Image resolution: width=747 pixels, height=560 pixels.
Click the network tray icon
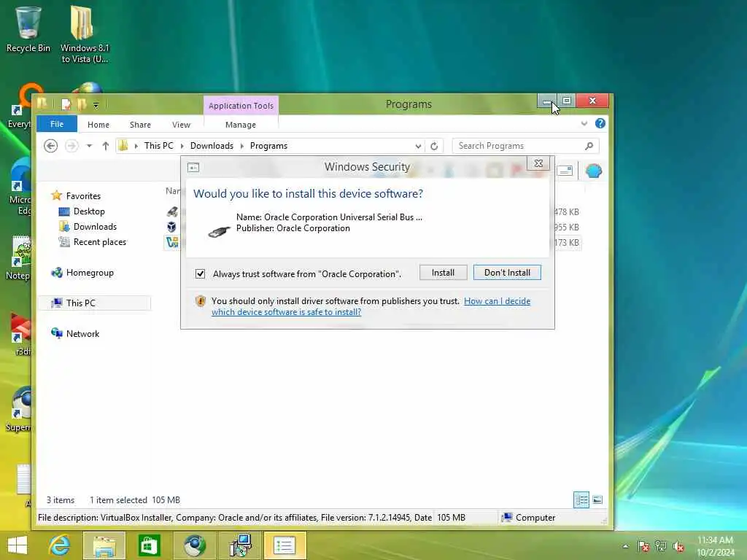tap(661, 546)
